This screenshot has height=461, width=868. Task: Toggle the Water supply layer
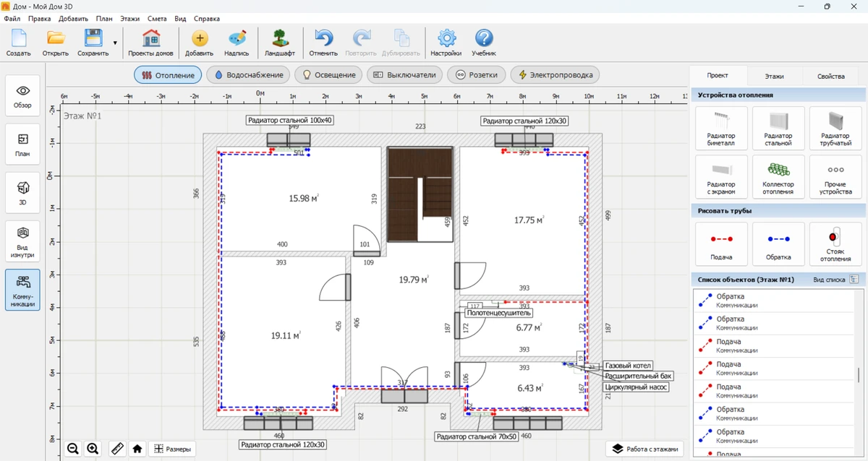(x=249, y=74)
